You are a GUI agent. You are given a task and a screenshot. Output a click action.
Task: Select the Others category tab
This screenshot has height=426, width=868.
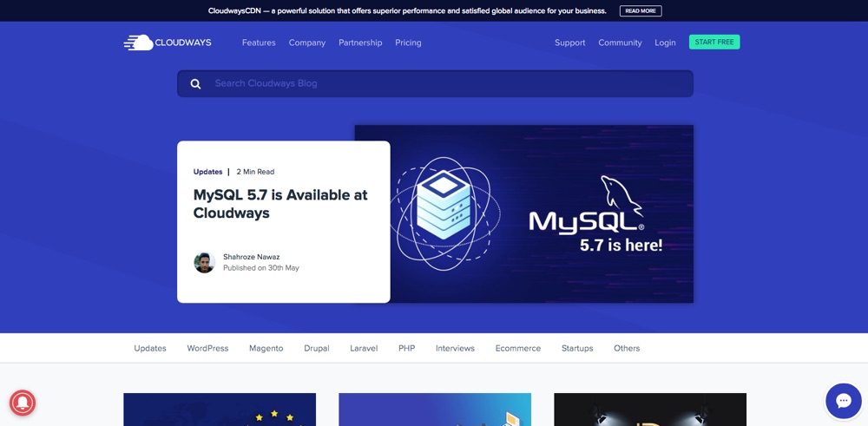[x=627, y=348]
